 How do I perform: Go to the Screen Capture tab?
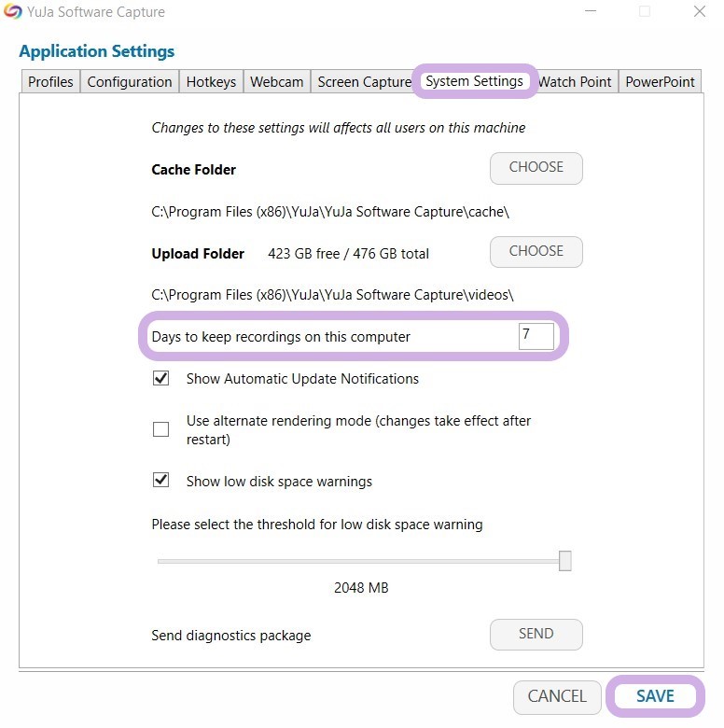tap(364, 82)
